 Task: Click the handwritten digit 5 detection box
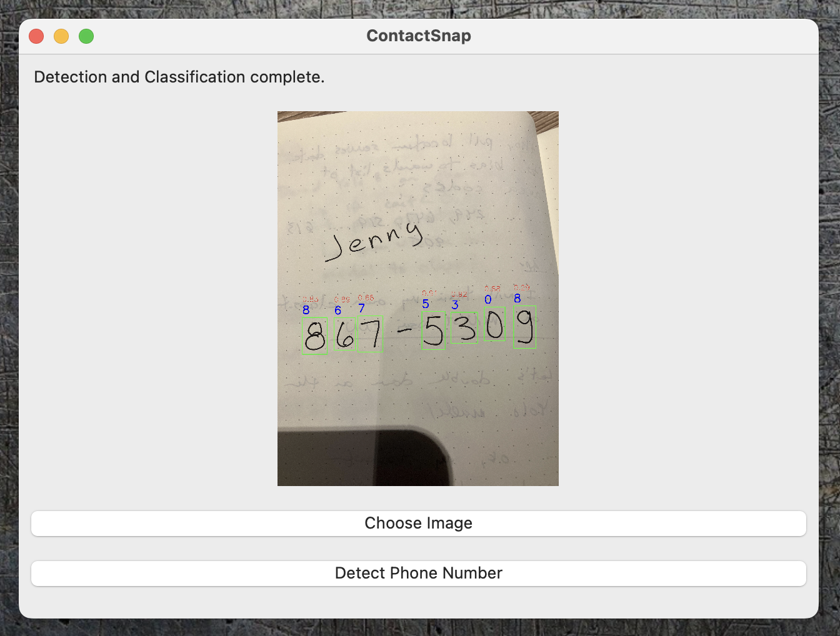[x=433, y=330]
